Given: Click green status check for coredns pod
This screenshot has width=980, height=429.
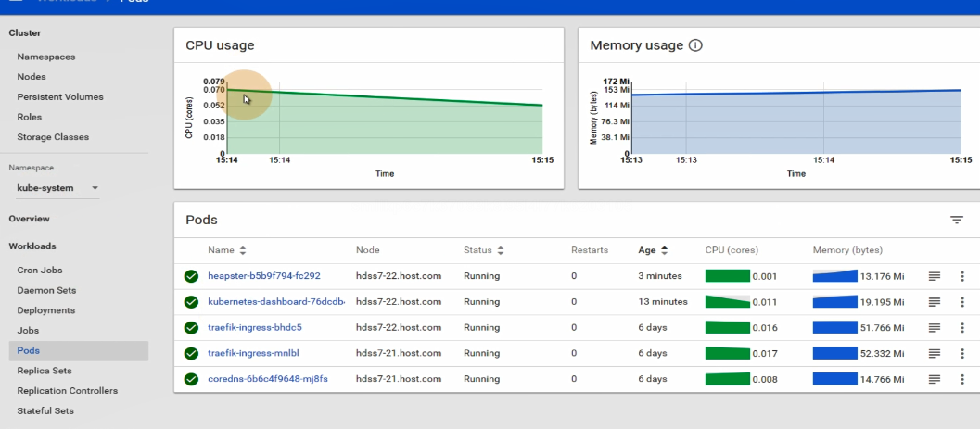Looking at the screenshot, I should click(192, 379).
